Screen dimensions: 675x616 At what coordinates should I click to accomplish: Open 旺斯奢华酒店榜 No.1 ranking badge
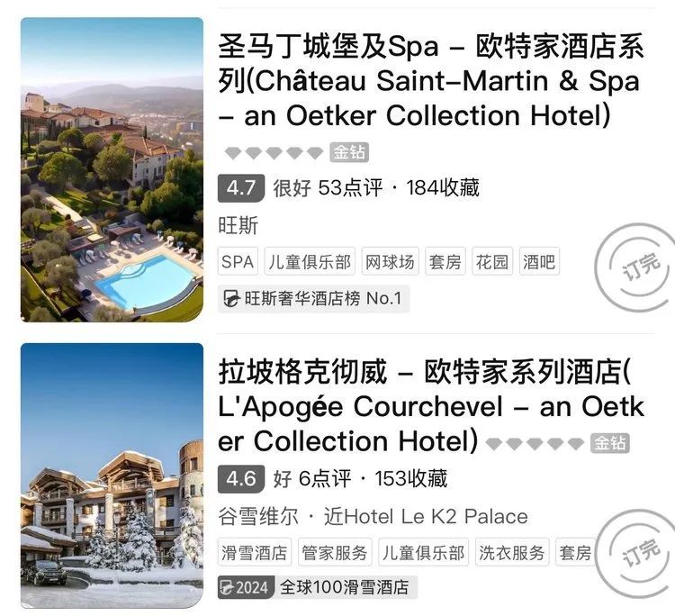pos(313,298)
